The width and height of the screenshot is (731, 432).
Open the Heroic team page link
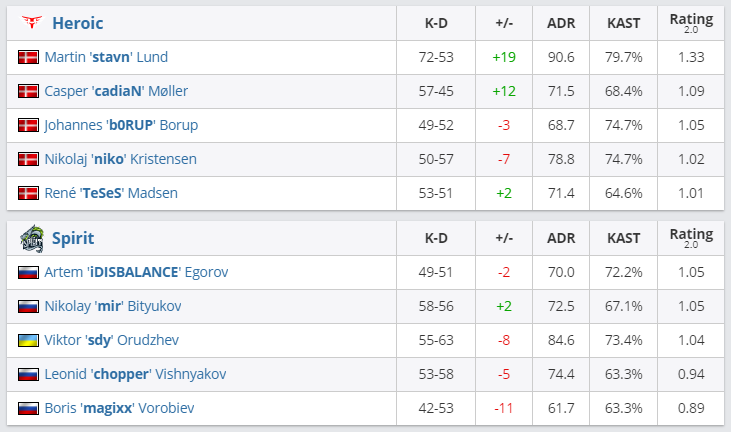77,23
